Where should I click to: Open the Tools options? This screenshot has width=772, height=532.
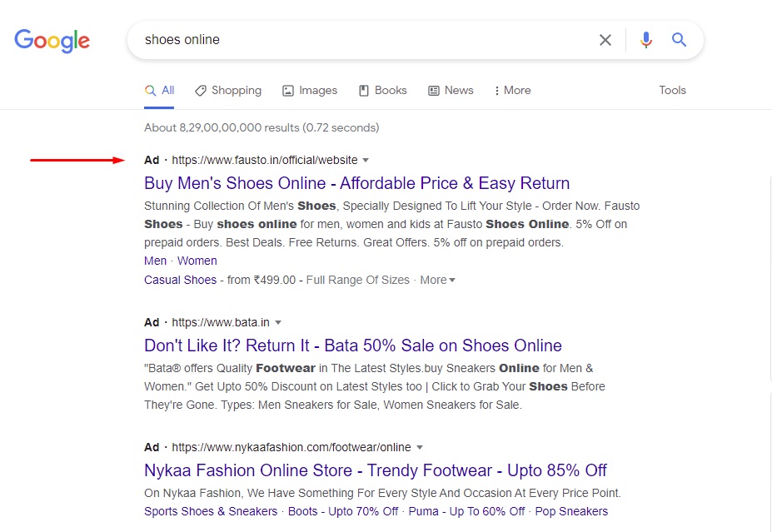pos(671,90)
